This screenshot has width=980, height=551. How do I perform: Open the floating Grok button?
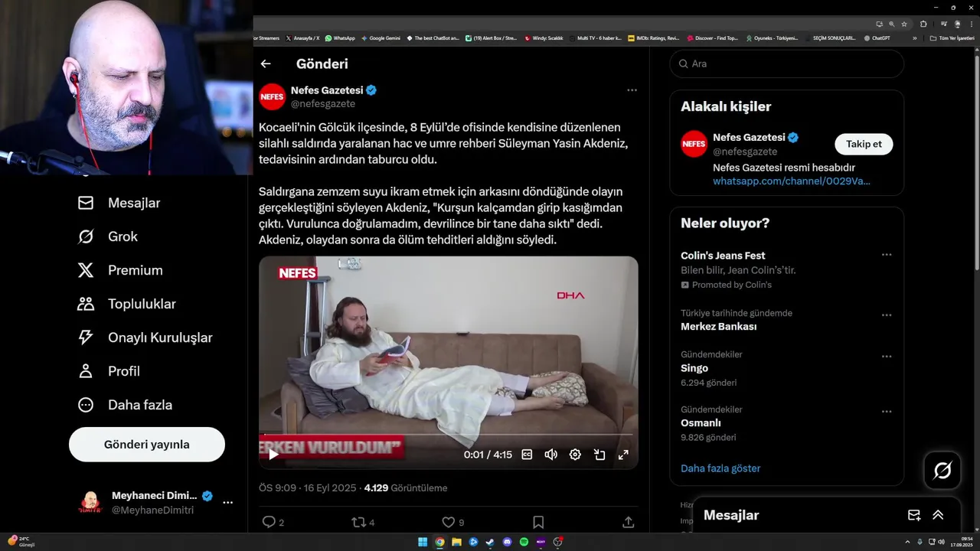pos(942,471)
